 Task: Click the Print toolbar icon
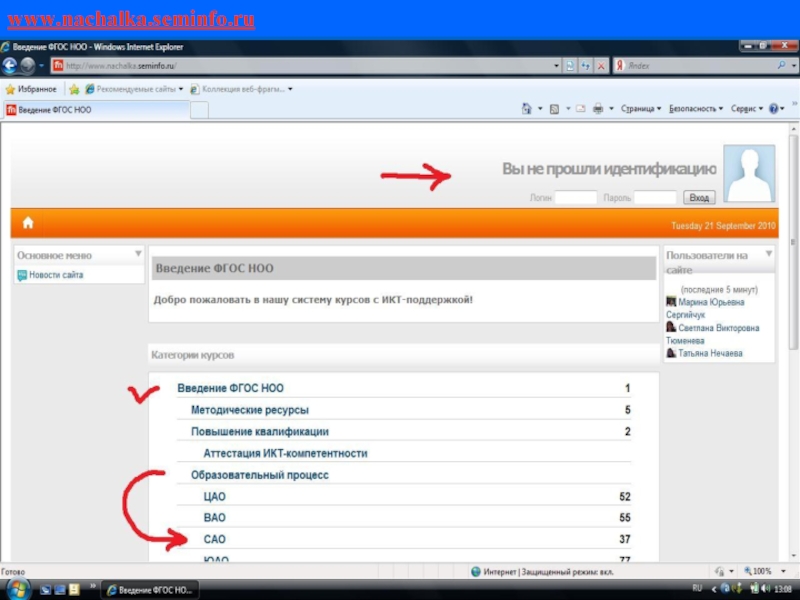(x=598, y=109)
